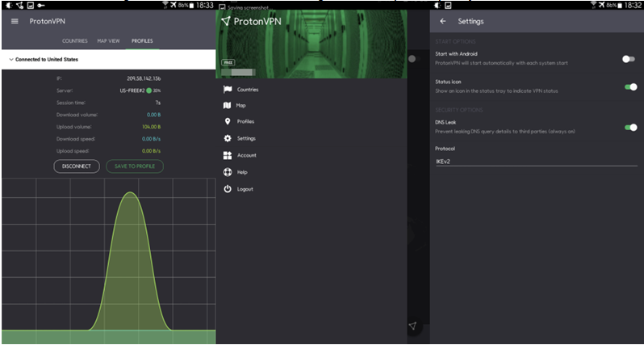Select Logout text entry in drawer

245,190
